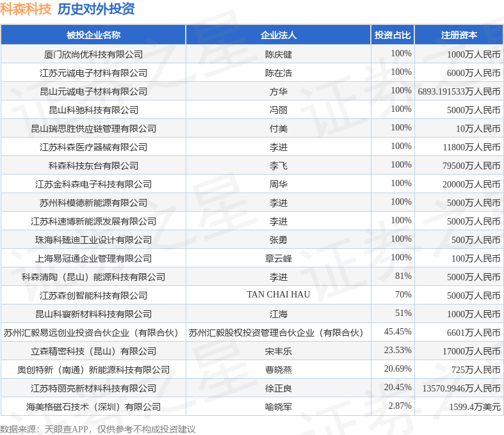
Task: Click 江苏特丽亮新材料科技有限公司 name
Action: click(93, 388)
